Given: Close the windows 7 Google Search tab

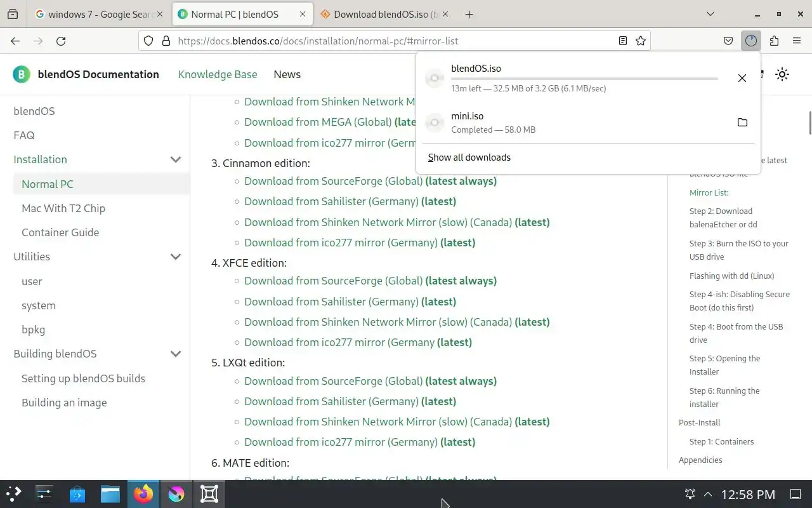Looking at the screenshot, I should pos(160,14).
